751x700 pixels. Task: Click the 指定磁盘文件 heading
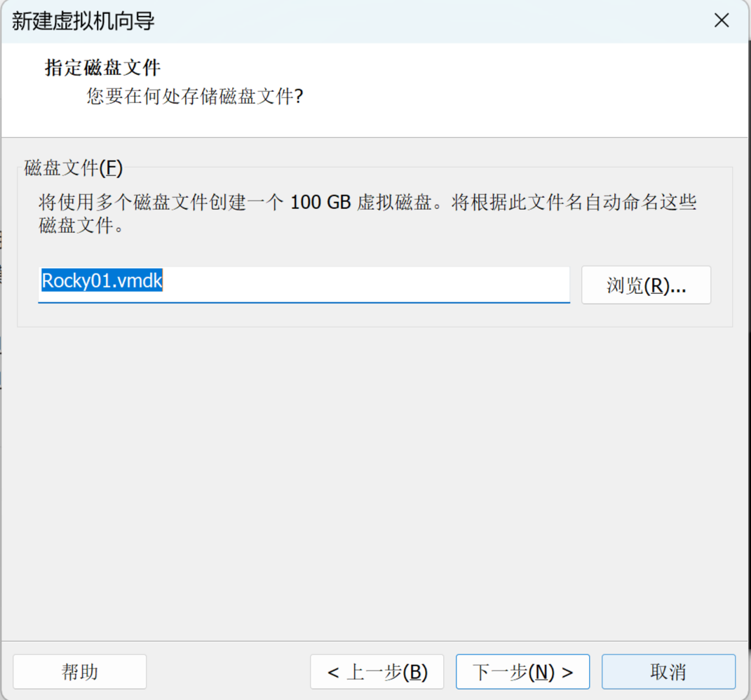[102, 67]
